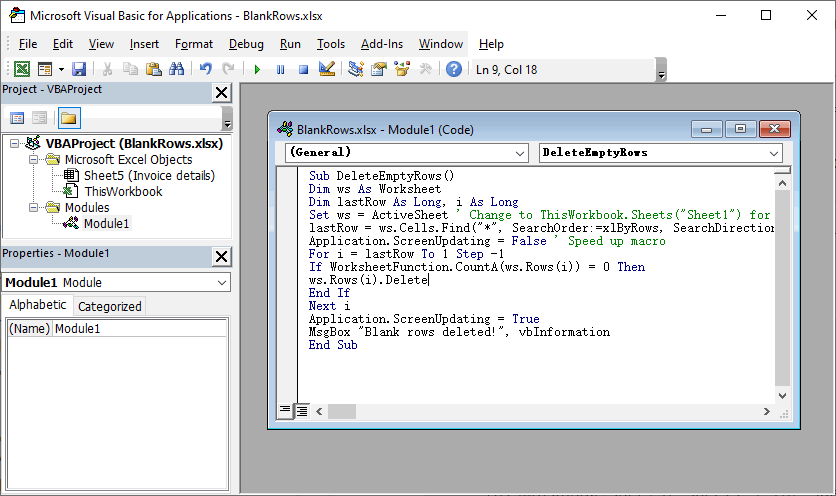The height and width of the screenshot is (496, 836).
Task: Click code window scroll down arrow
Action: pos(782,396)
